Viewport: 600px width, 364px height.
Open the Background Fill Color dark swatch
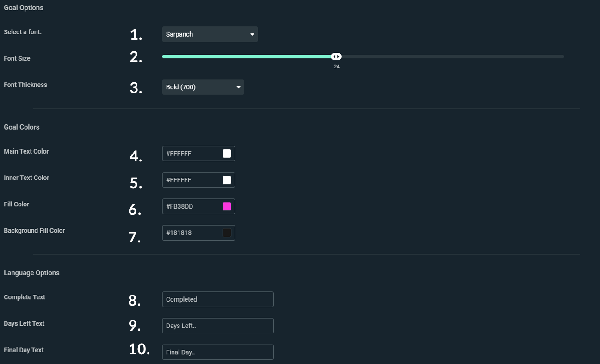click(227, 233)
